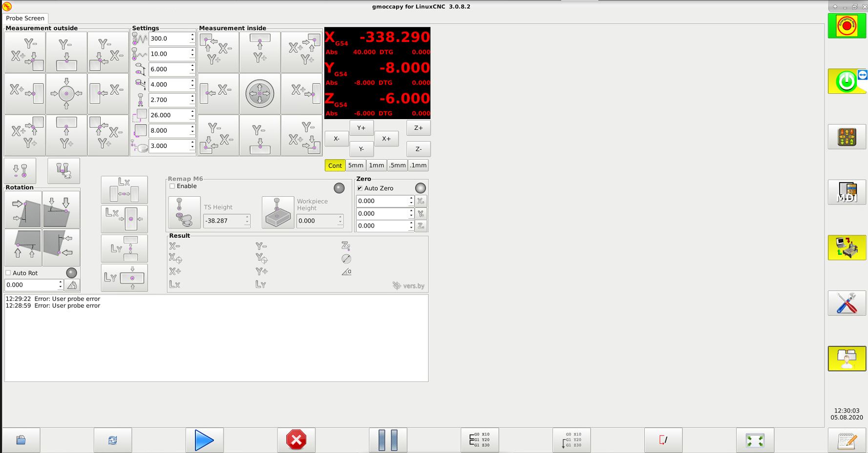The height and width of the screenshot is (453, 868).
Task: Select the Probe Screen tab
Action: point(25,18)
